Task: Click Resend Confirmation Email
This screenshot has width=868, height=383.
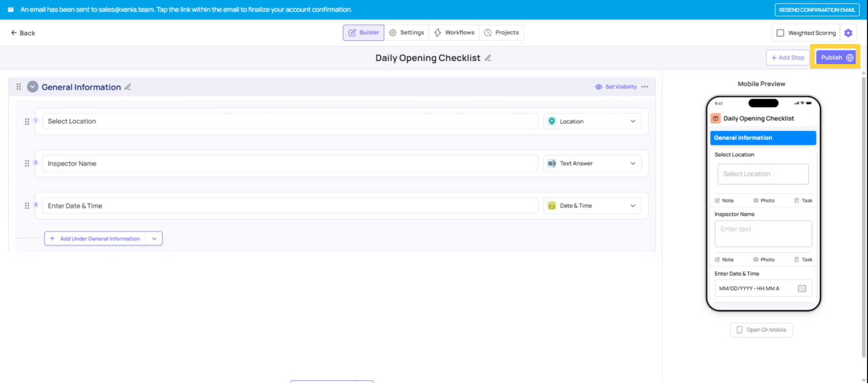Action: (x=816, y=9)
